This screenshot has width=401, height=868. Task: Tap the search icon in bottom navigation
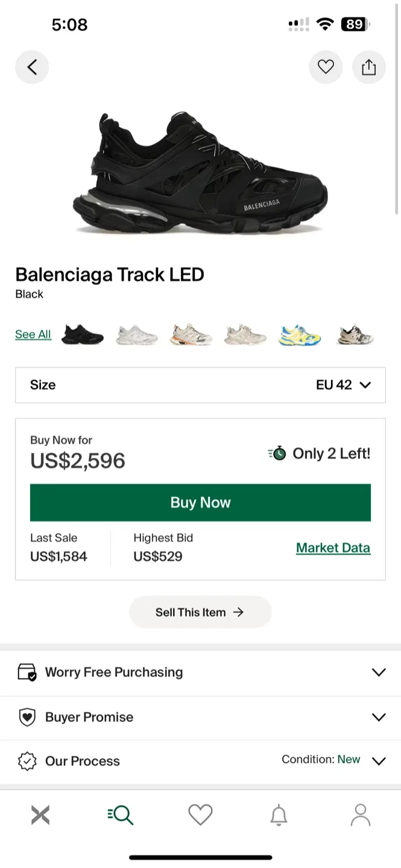119,814
